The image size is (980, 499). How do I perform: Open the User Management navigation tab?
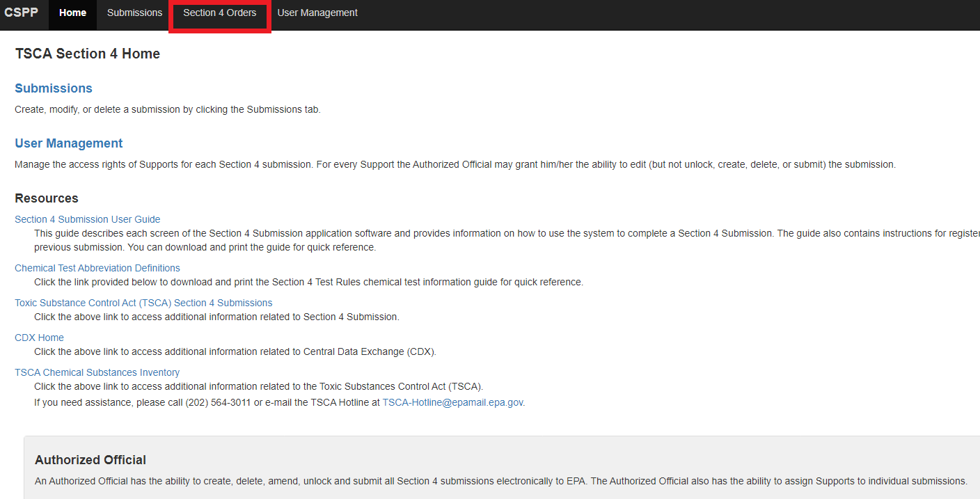317,13
